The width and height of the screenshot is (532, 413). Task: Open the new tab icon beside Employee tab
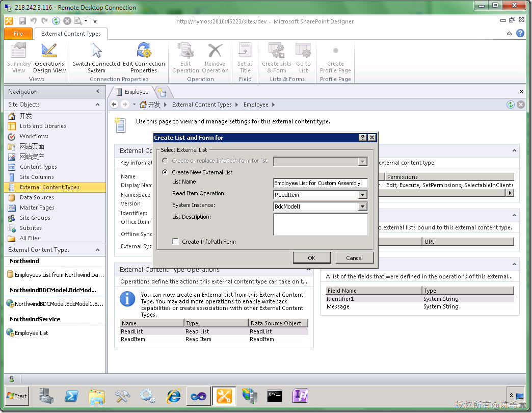[163, 92]
